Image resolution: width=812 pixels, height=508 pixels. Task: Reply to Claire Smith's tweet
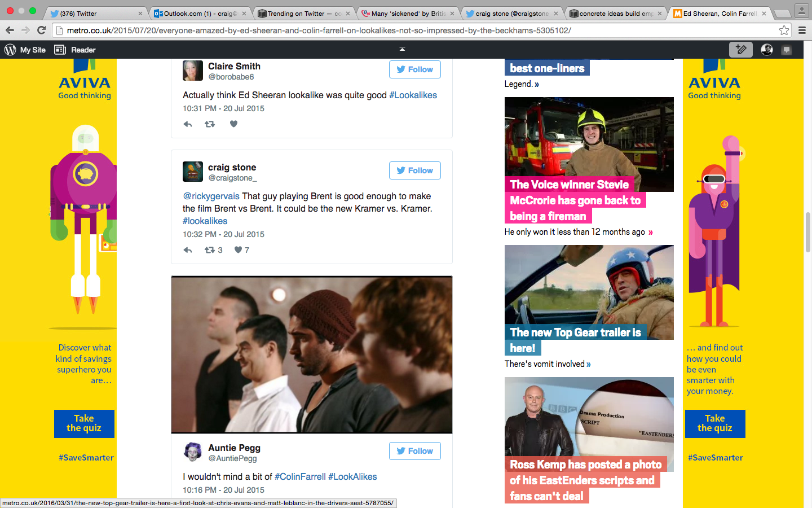pos(188,124)
